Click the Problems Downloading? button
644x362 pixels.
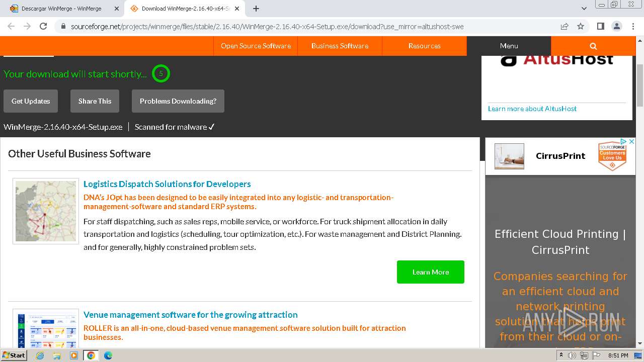tap(178, 101)
